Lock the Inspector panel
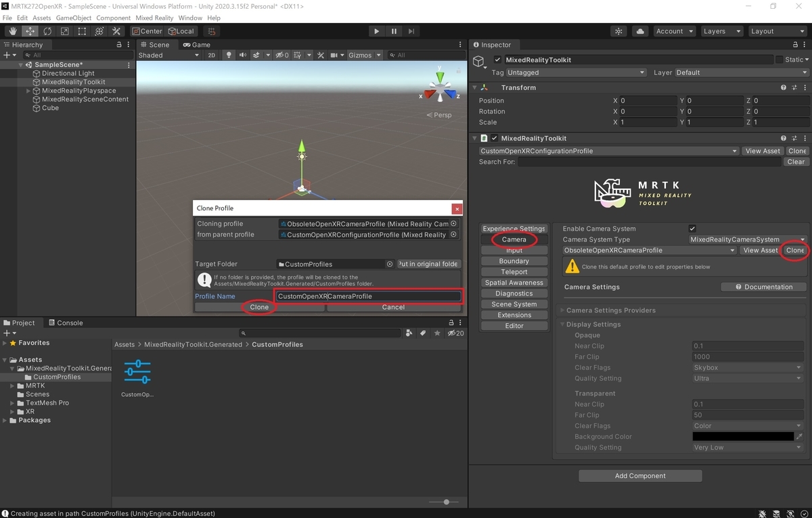Viewport: 812px width, 518px height. 796,45
